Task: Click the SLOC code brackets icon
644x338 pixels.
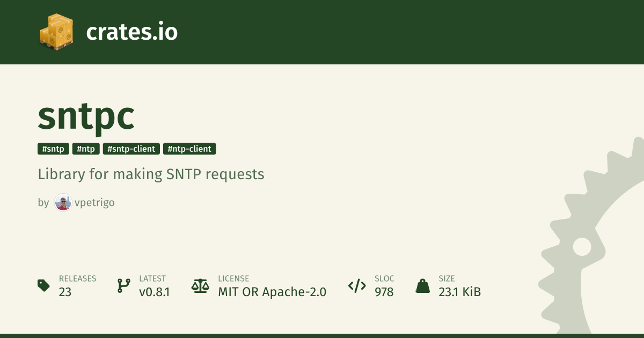Action: click(x=357, y=285)
